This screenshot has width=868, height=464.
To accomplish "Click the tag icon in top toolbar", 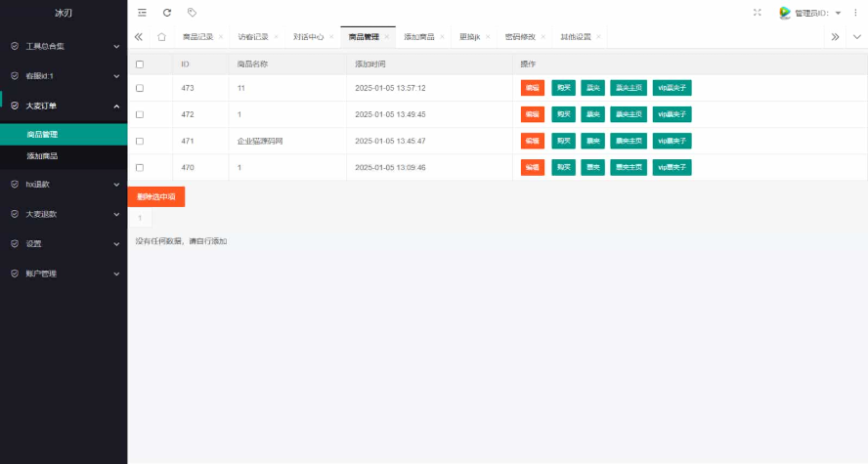I will pos(192,13).
